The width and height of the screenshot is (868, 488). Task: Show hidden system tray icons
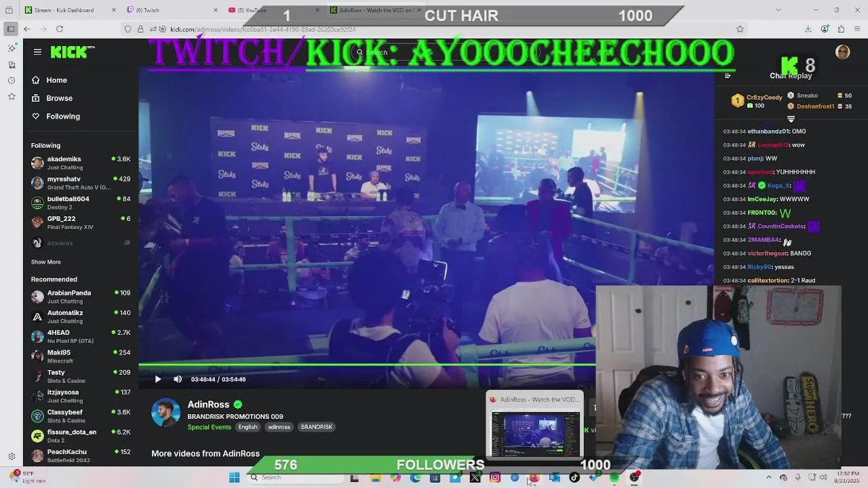[768, 478]
